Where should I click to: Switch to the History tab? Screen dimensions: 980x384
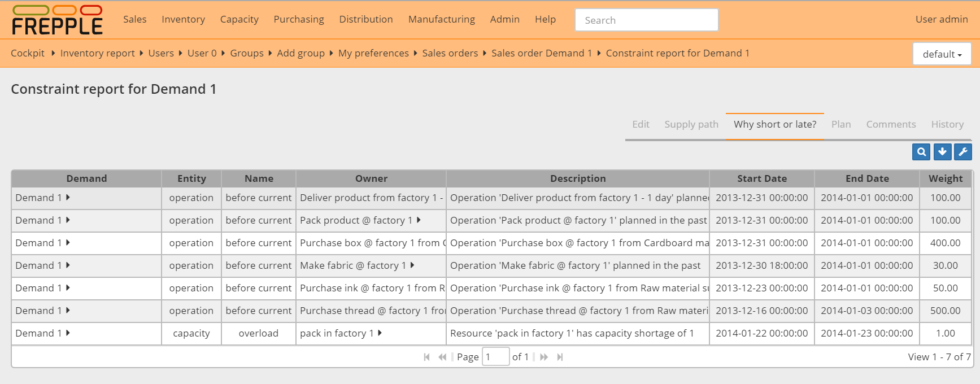[x=947, y=124]
